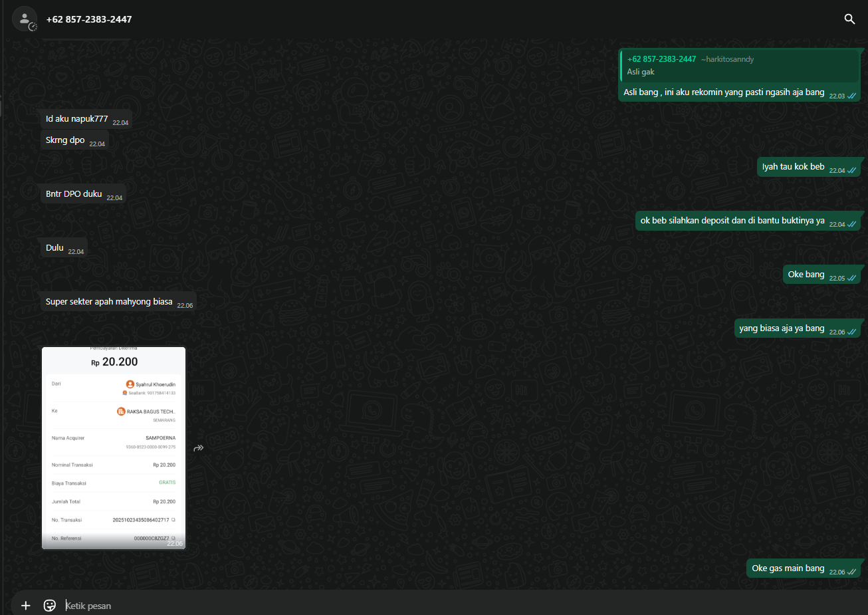The height and width of the screenshot is (615, 868).
Task: Click the ~harkitosanndy name in quoted reply
Action: (x=728, y=59)
